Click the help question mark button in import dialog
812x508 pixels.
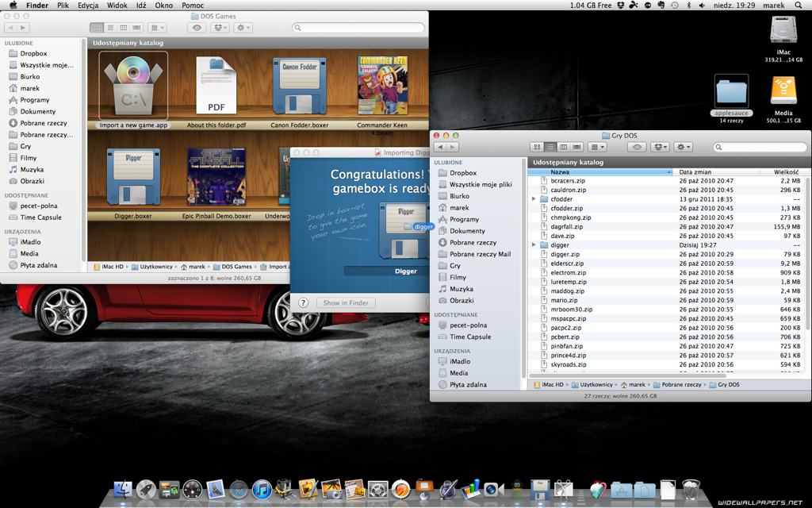click(303, 302)
